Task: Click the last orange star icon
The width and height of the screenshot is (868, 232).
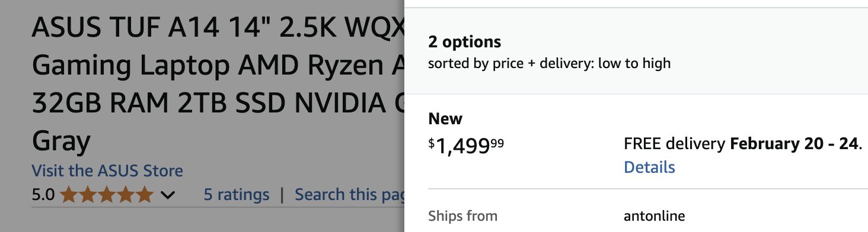Action: click(145, 195)
